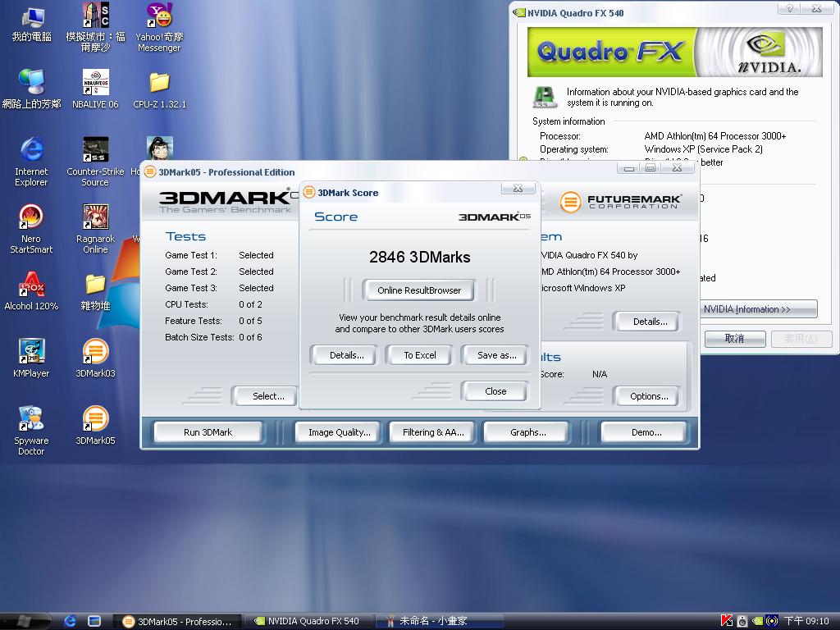Click the help button in the NVIDIA dialog title bar

(789, 8)
